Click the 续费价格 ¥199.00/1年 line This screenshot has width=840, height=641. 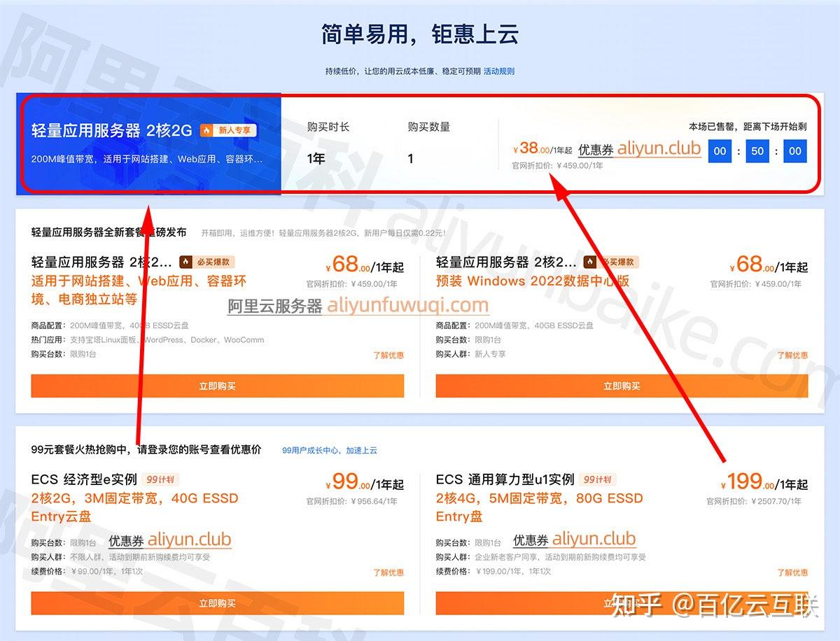pyautogui.click(x=493, y=571)
